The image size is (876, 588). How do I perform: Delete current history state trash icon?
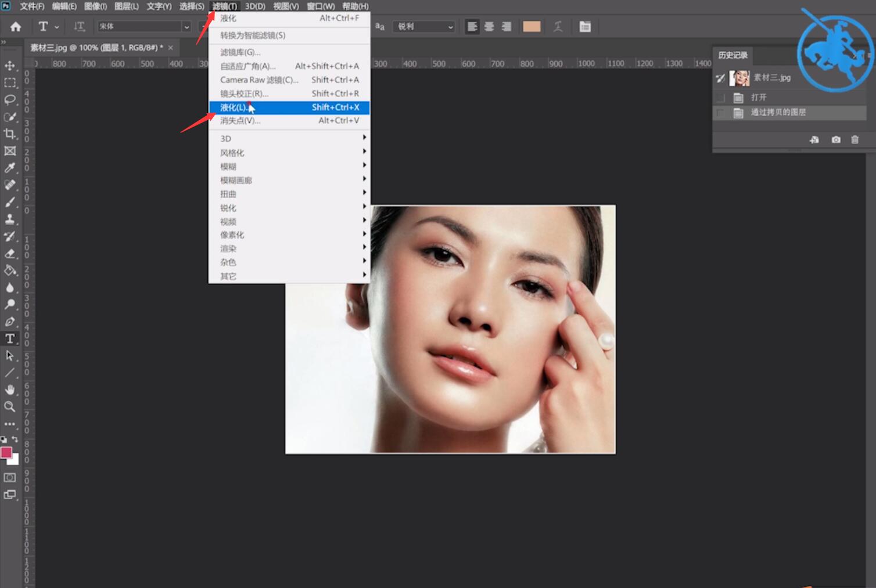(855, 140)
